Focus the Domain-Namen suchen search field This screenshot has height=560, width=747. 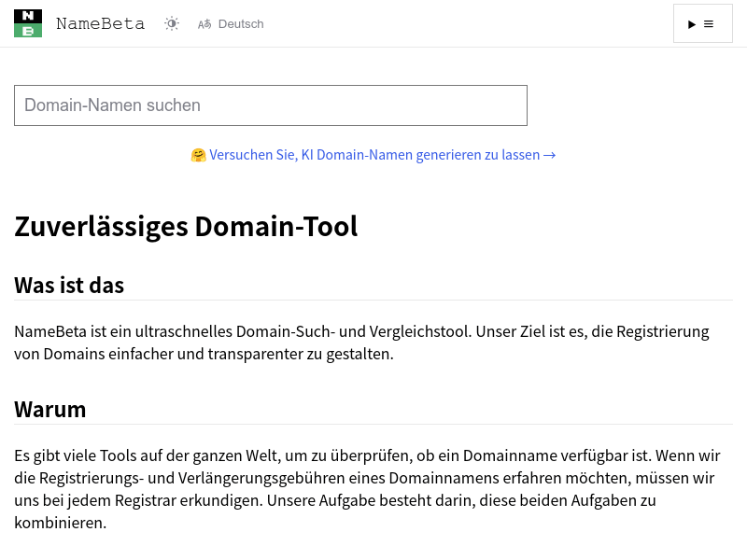(x=271, y=105)
